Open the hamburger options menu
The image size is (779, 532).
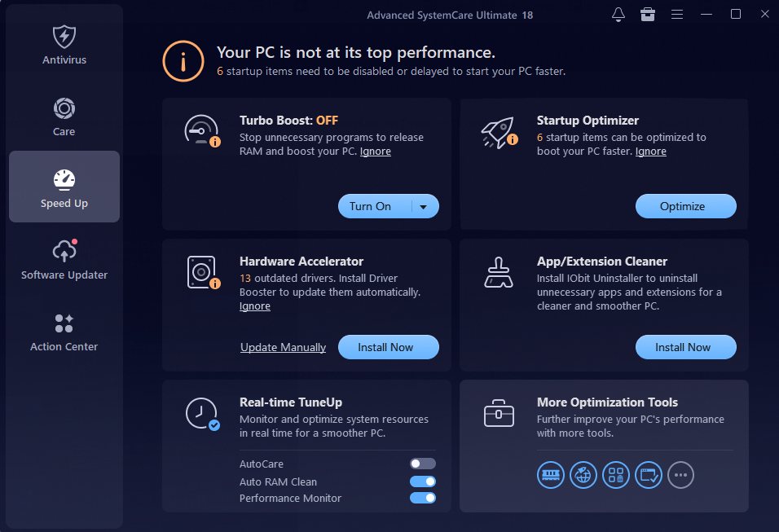676,15
